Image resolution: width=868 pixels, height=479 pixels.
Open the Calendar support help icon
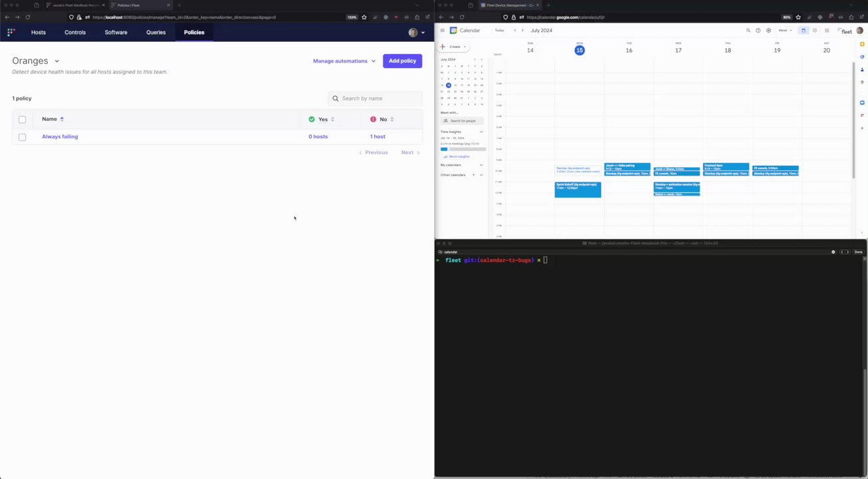point(758,31)
